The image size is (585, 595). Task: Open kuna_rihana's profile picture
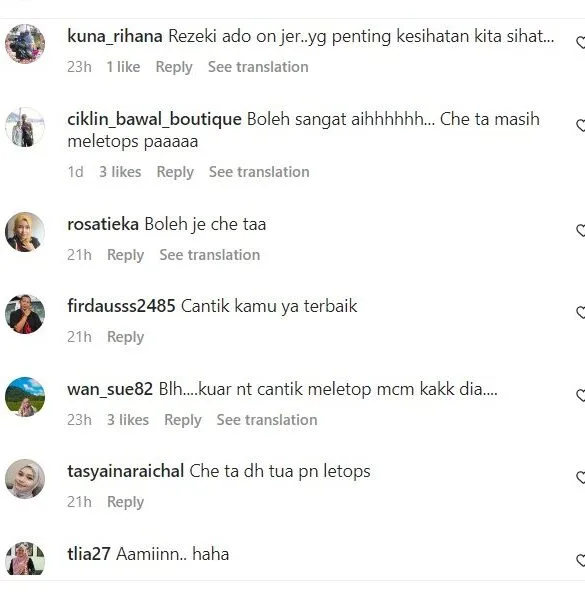[x=25, y=44]
